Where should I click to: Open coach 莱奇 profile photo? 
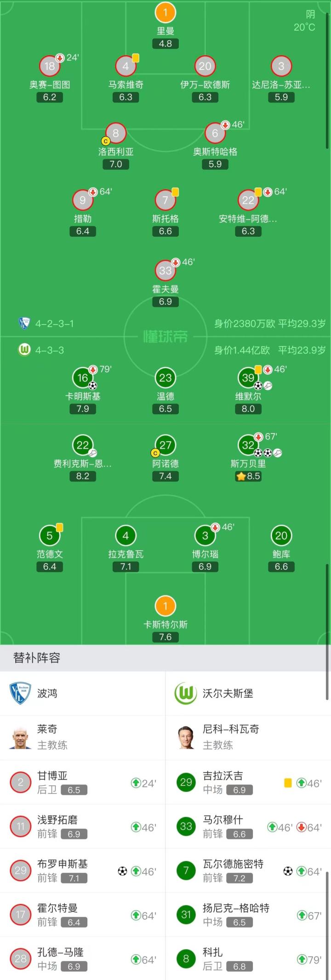[x=20, y=738]
